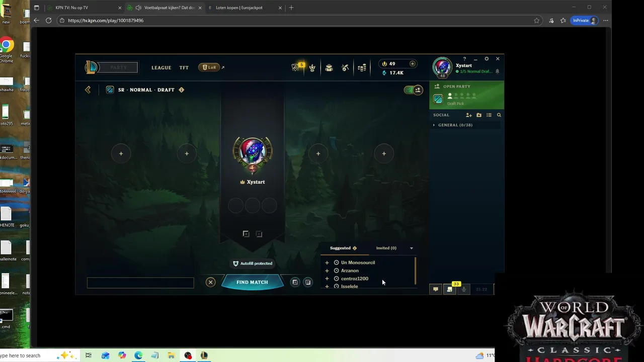Click the new folder icon in Social

pyautogui.click(x=479, y=115)
